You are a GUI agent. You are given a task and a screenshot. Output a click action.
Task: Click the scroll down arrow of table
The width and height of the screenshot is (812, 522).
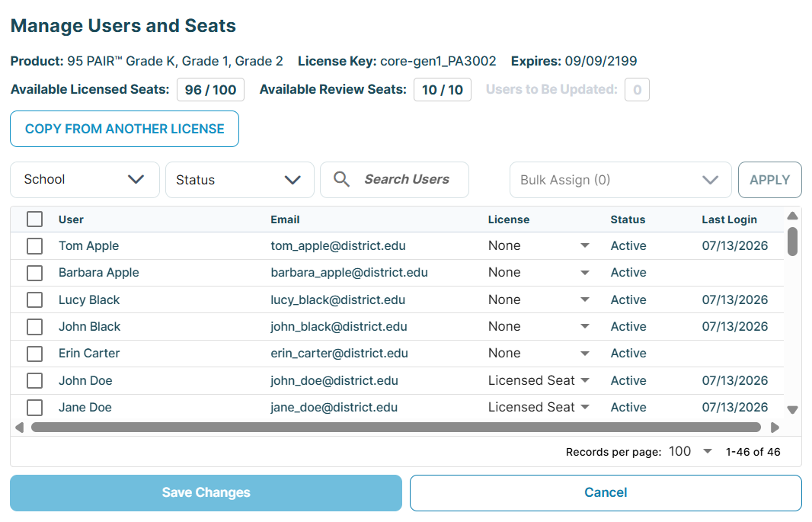[792, 410]
